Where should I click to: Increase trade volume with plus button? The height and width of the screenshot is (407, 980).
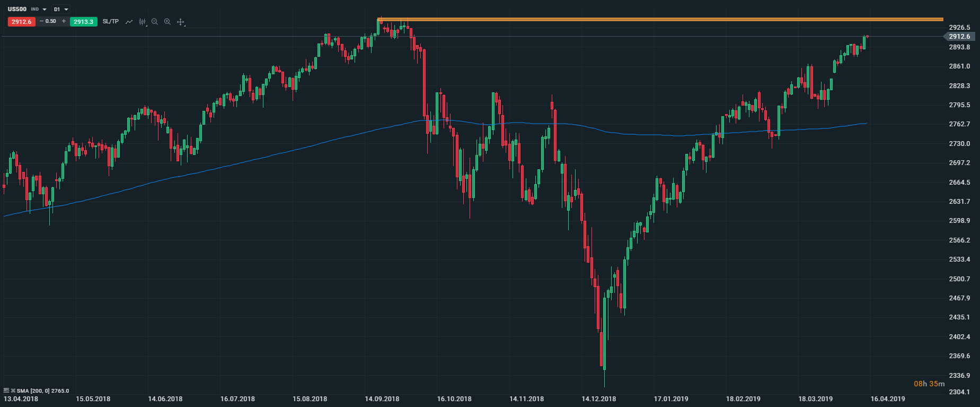click(x=64, y=22)
